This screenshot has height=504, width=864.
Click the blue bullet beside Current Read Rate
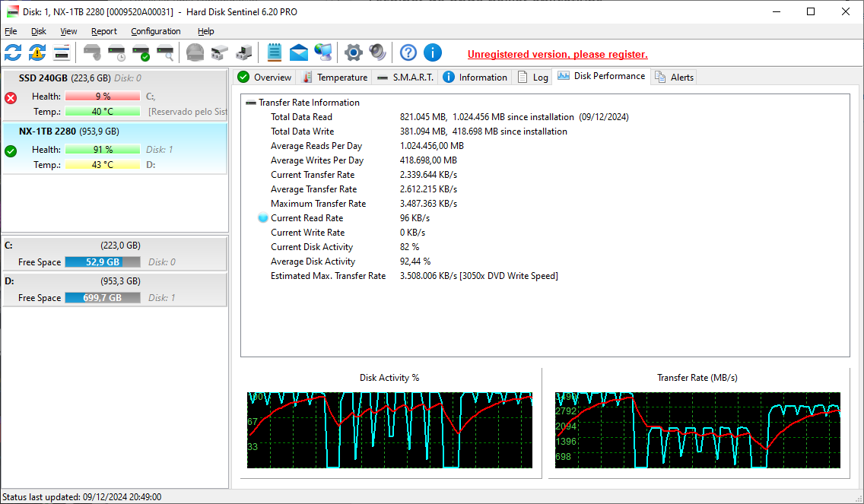[263, 218]
